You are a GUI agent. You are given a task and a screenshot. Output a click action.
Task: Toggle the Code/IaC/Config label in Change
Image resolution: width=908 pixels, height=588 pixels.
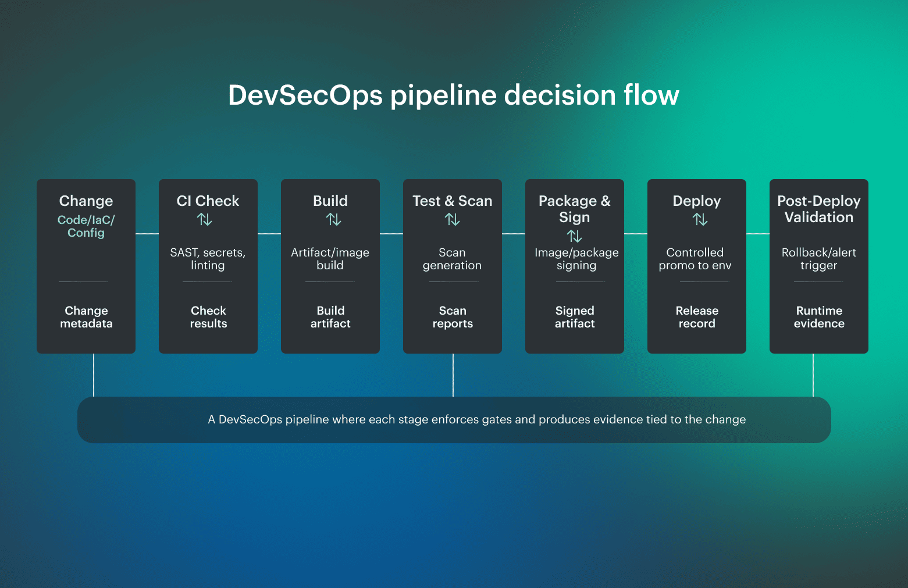[86, 226]
